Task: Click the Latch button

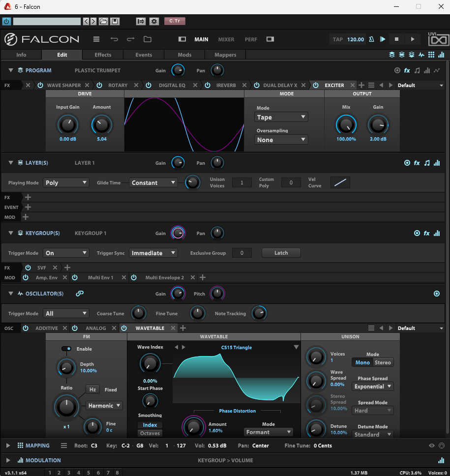Action: click(x=281, y=253)
